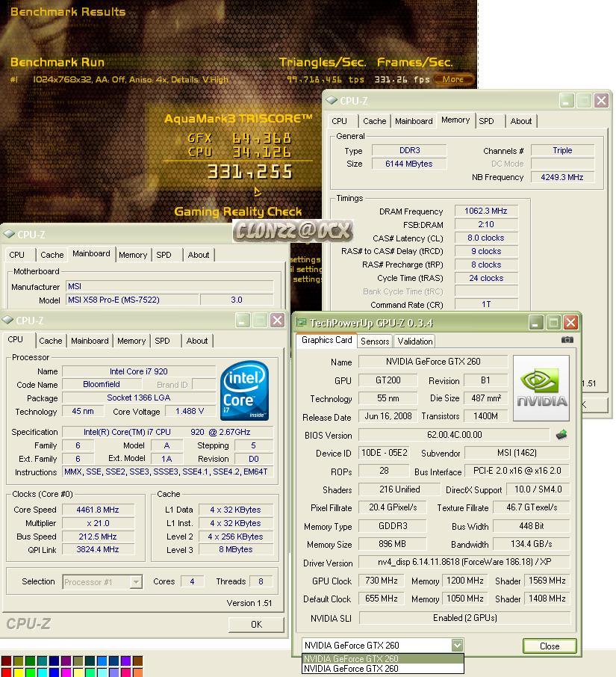Click the GPU-Z title bar application icon
616x677 pixels.
(301, 323)
